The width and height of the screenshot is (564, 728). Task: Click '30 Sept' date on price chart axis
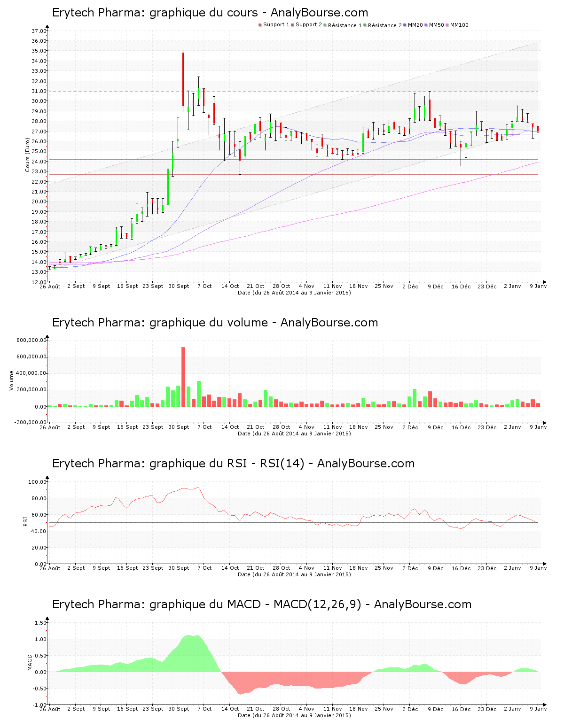pos(179,286)
